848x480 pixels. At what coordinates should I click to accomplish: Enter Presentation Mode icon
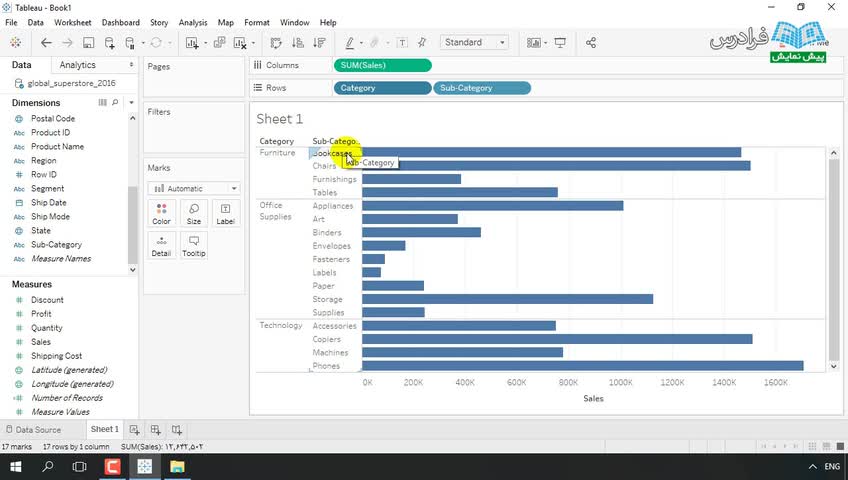click(560, 43)
